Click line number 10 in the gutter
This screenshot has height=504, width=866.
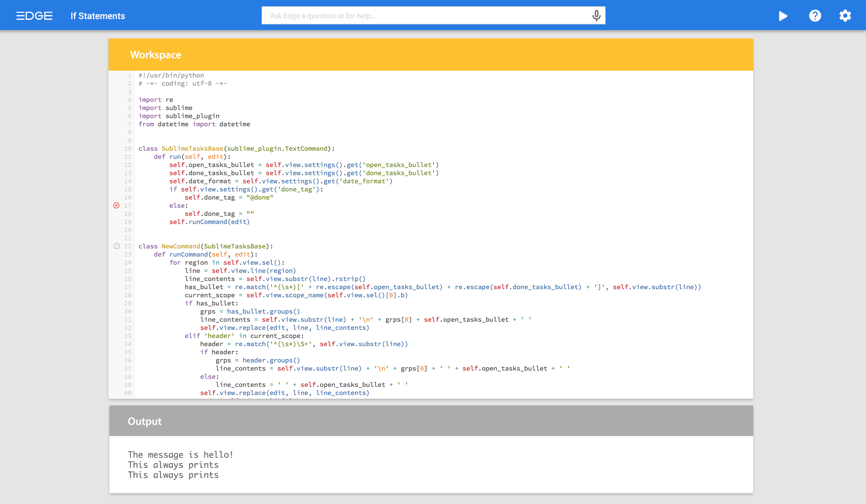pos(127,149)
